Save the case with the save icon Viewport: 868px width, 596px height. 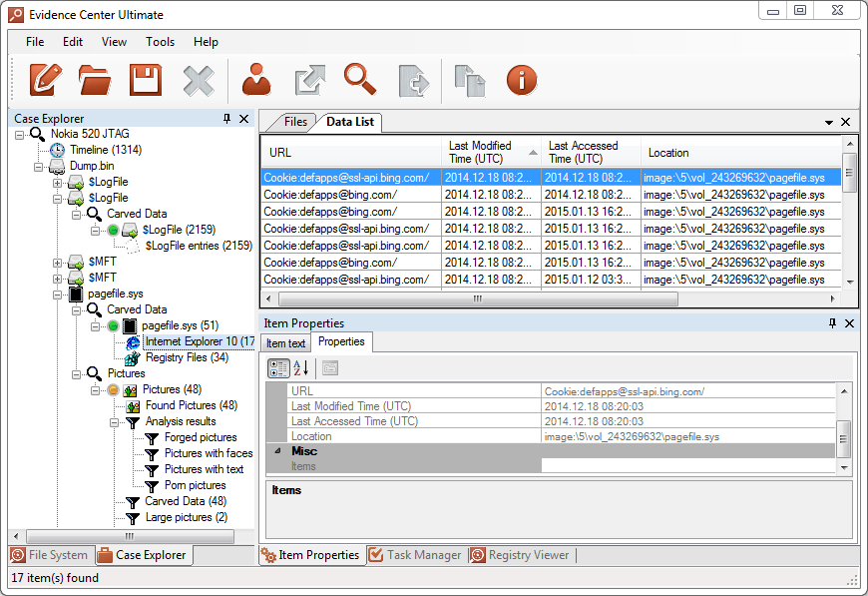click(x=145, y=80)
